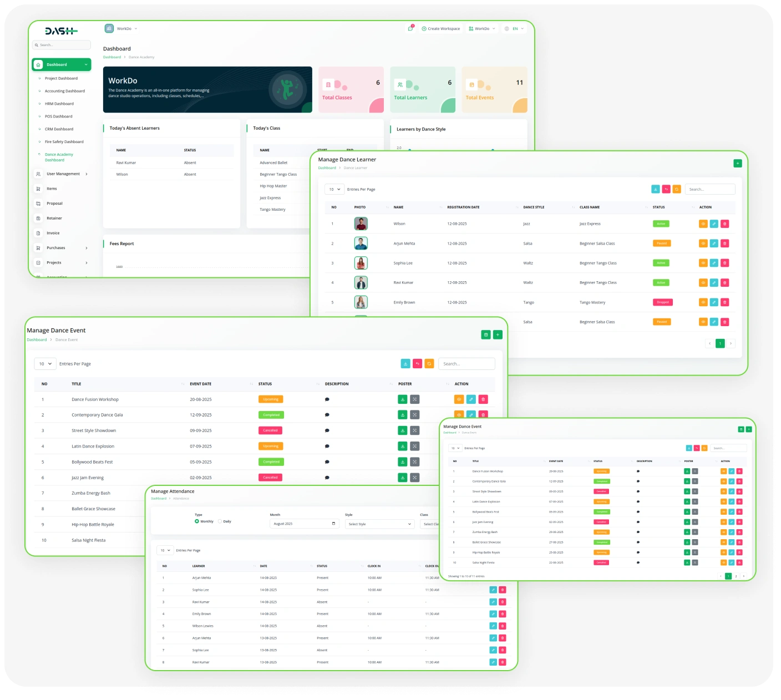View Wilson's learner details via eye icon

(x=703, y=224)
